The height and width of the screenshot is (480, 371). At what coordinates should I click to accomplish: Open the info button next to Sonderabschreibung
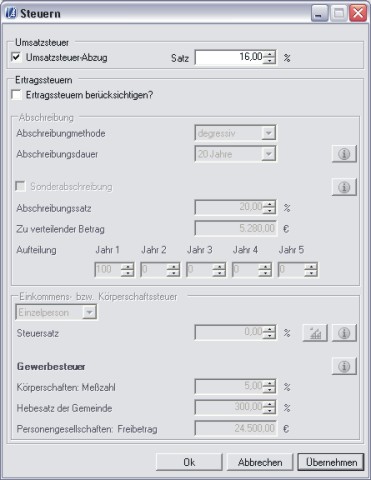click(344, 187)
